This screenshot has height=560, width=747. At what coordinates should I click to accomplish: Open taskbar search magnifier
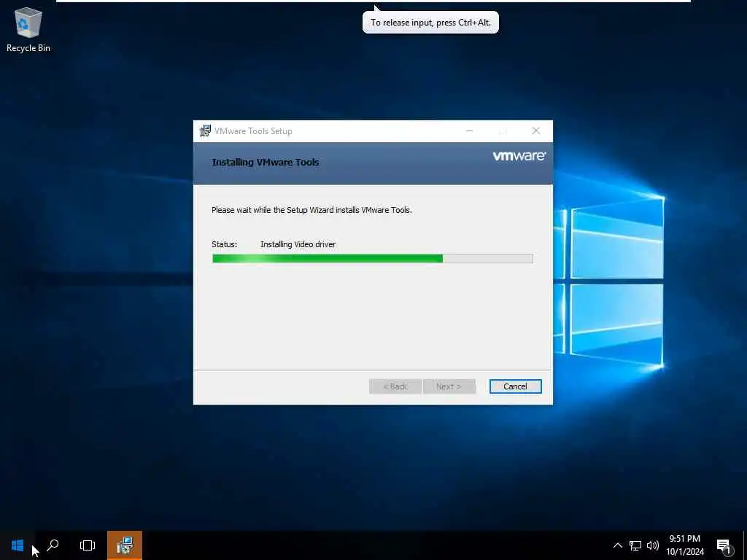[x=53, y=545]
